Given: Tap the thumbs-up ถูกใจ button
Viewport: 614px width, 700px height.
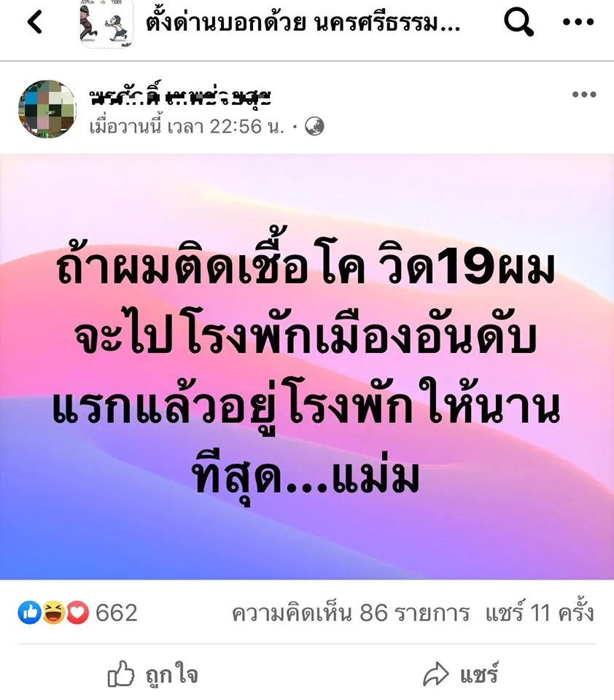Looking at the screenshot, I should (x=152, y=674).
